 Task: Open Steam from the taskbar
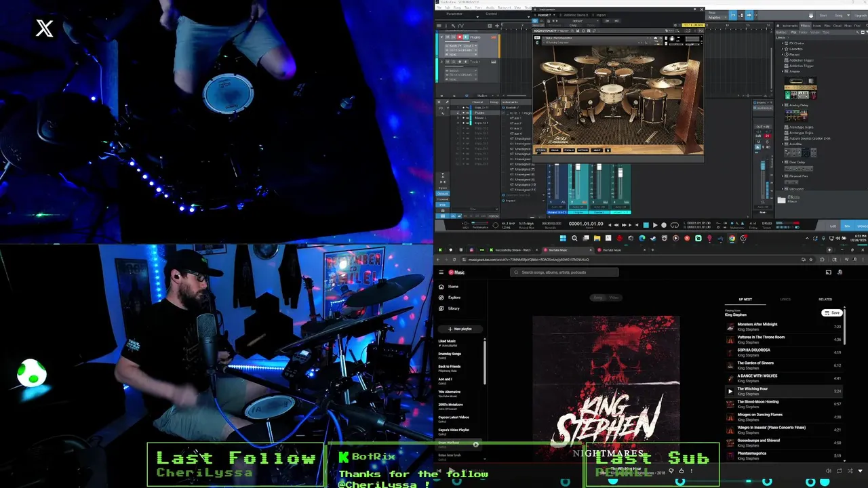(653, 238)
